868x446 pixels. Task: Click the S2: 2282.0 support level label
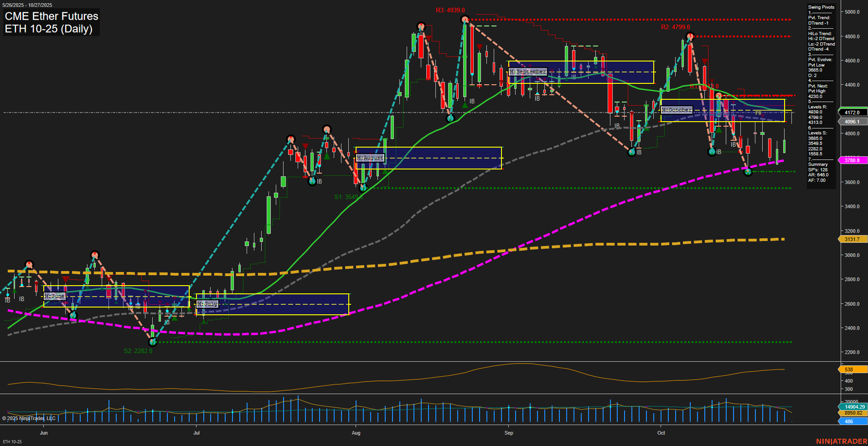coord(138,351)
